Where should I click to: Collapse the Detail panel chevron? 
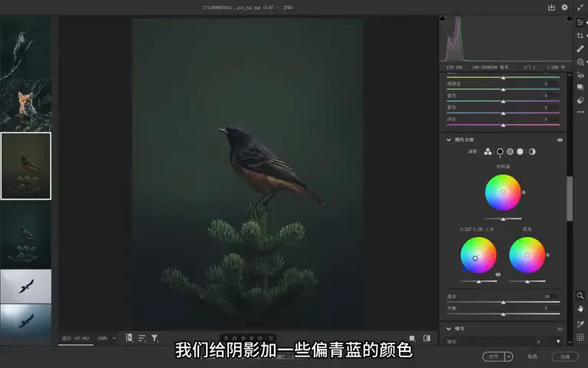click(x=449, y=329)
